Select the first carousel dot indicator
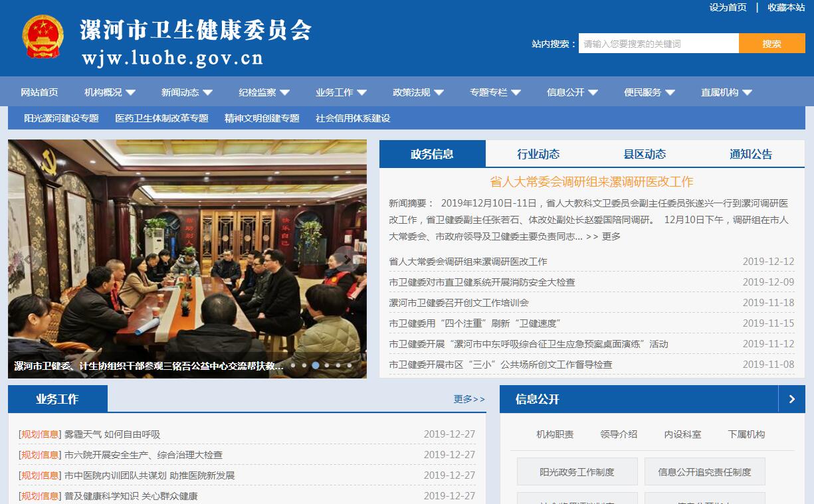Viewport: 814px width, 504px height. [x=293, y=365]
